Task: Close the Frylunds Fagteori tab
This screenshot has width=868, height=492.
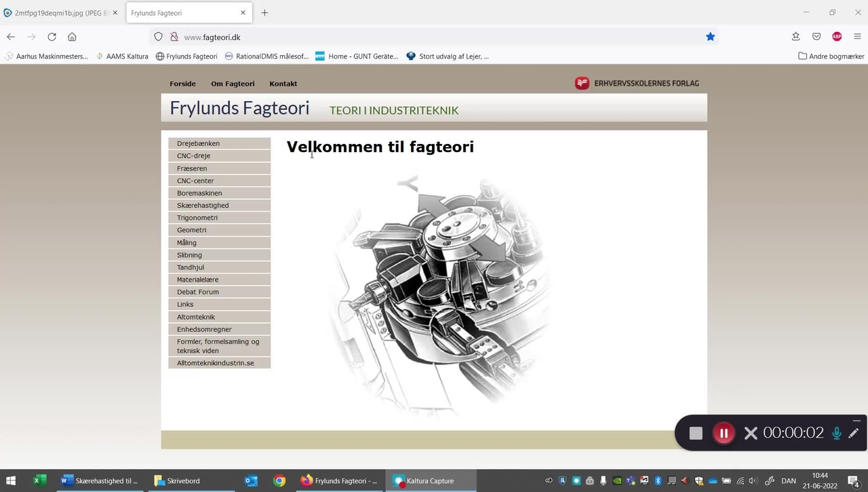Action: click(243, 12)
